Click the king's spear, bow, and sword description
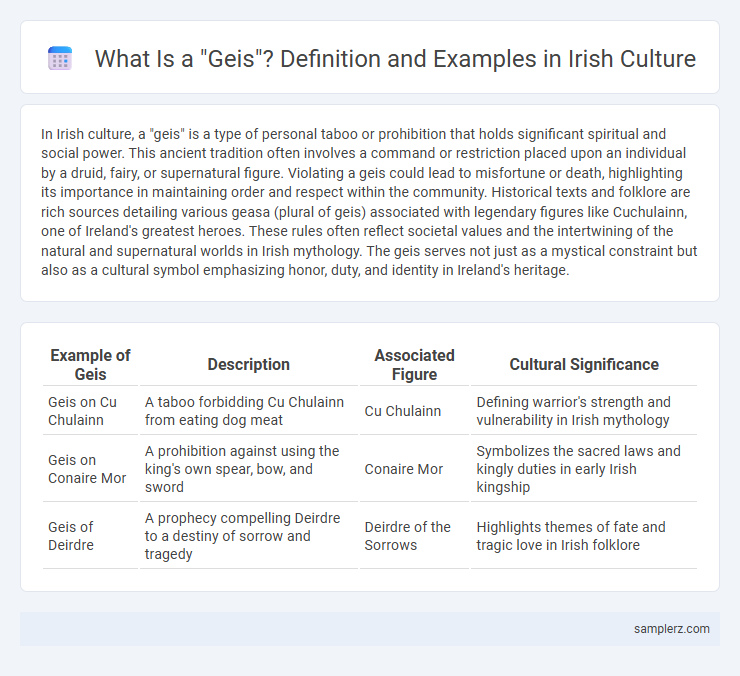 tap(248, 469)
